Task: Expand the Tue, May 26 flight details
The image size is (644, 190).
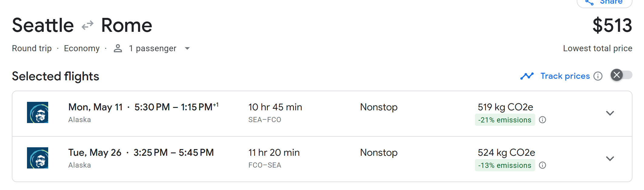Action: [x=610, y=159]
